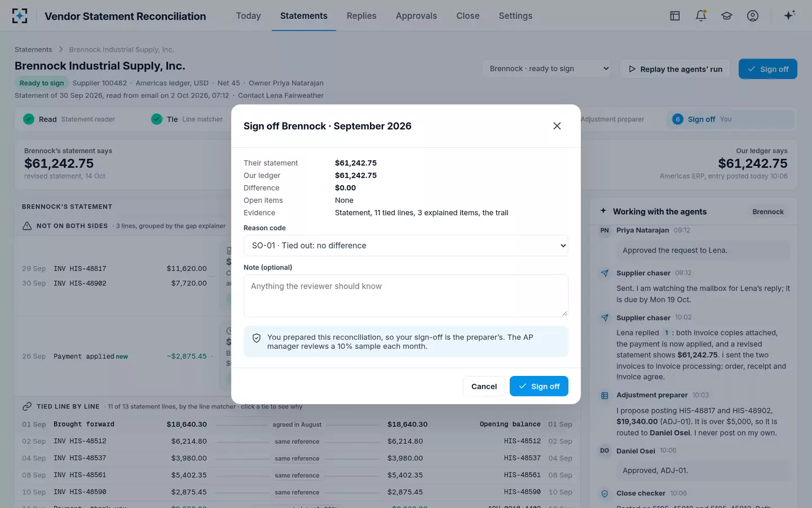Select the Statements tab

pyautogui.click(x=304, y=16)
